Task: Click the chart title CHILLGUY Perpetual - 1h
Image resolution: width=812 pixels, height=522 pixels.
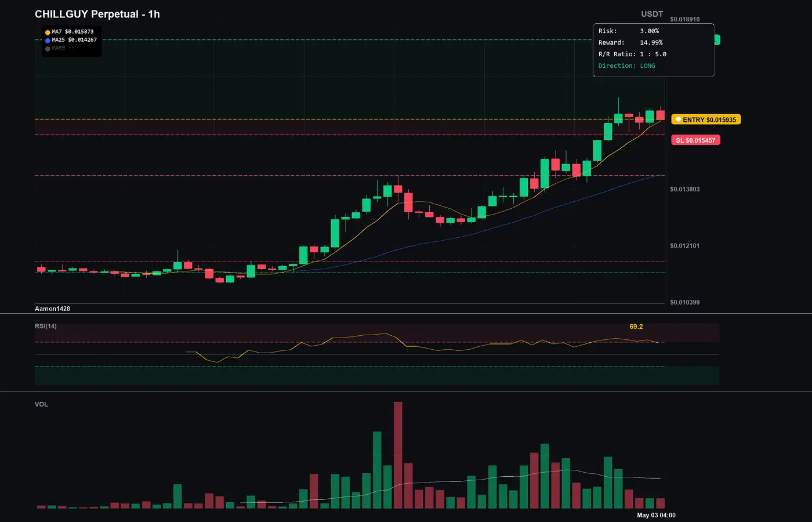Action: click(97, 14)
